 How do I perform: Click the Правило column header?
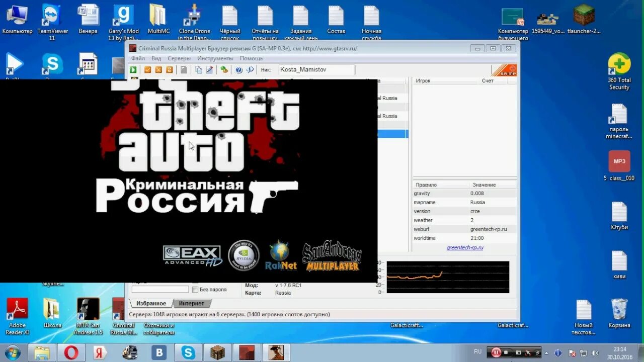(426, 185)
